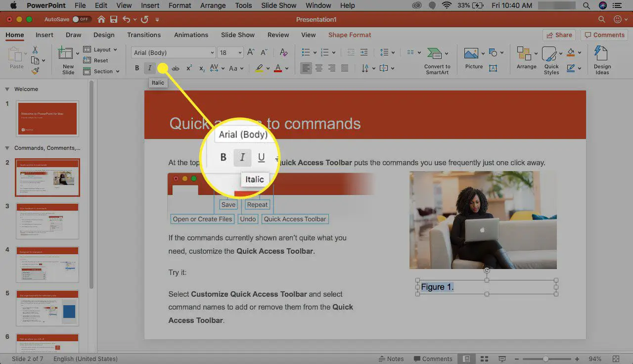This screenshot has width=633, height=364.
Task: Click the Convert to SmartArt icon
Action: coord(434,52)
